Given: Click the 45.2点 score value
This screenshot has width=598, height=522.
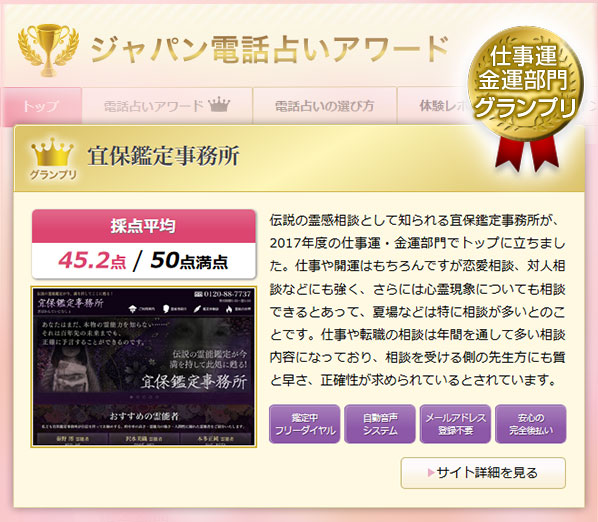Looking at the screenshot, I should click(x=92, y=260).
